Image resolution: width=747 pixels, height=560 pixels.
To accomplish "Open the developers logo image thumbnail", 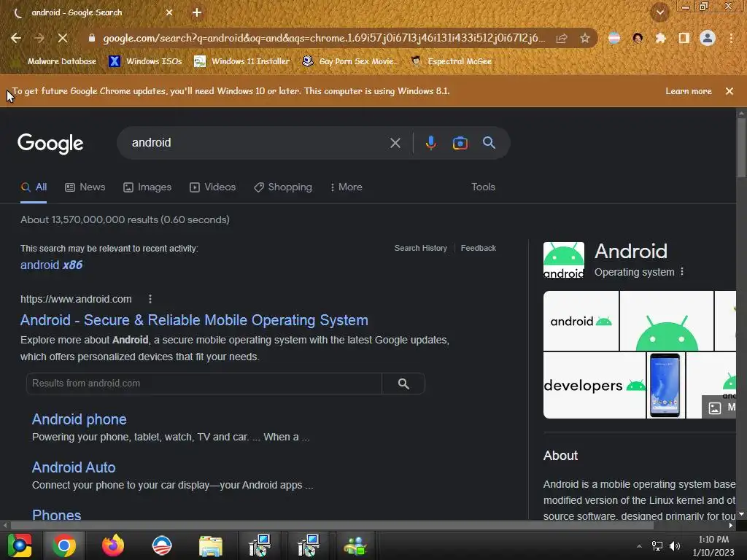I will (x=594, y=385).
